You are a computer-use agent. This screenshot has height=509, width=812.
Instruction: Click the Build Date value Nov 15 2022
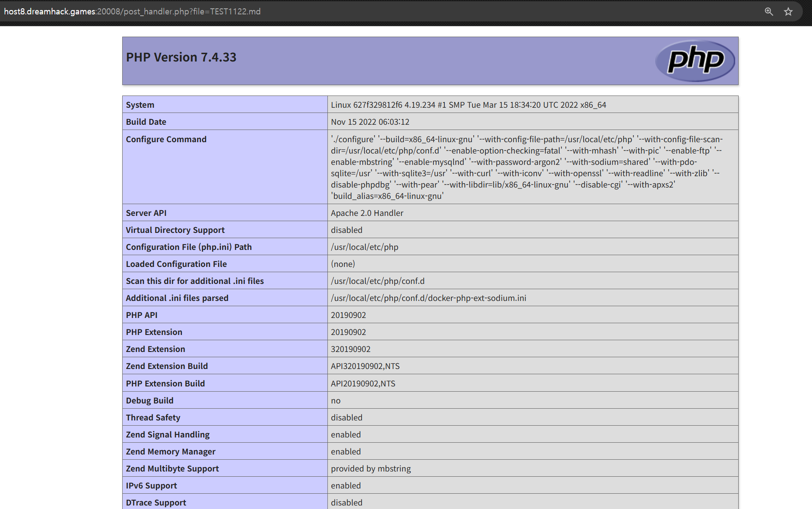tap(370, 122)
